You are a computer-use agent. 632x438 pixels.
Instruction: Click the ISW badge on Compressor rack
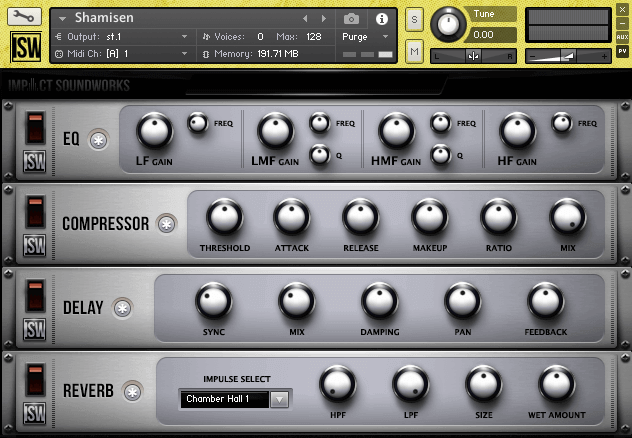[35, 245]
